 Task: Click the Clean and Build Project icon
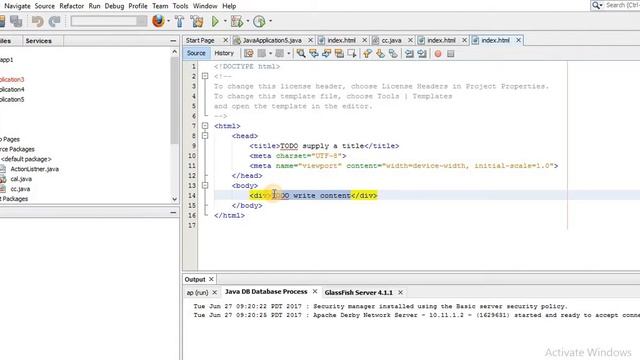[x=197, y=21]
